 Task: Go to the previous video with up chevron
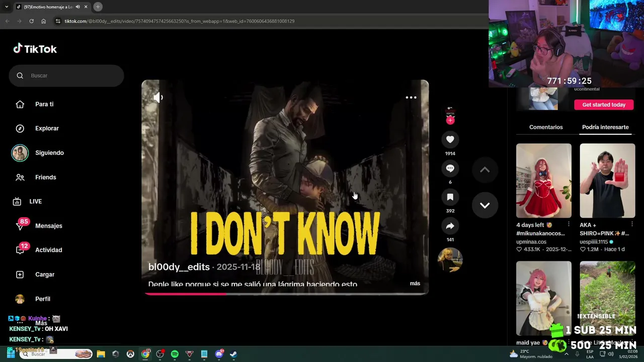[485, 170]
